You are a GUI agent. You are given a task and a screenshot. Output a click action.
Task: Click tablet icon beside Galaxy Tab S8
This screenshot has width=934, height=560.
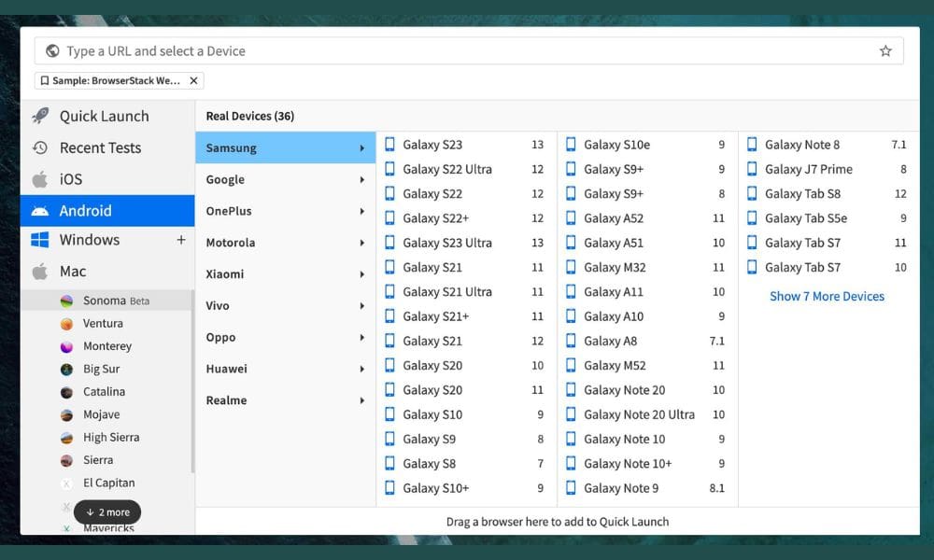pyautogui.click(x=752, y=193)
